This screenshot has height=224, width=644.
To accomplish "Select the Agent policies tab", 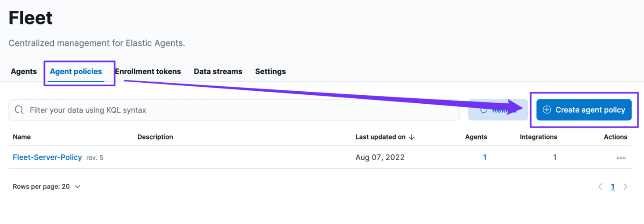I will point(76,72).
